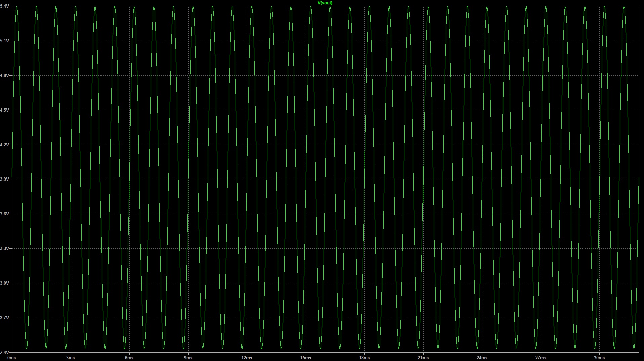This screenshot has width=644, height=361.
Task: Click the 12ms time axis label
Action: (x=247, y=358)
